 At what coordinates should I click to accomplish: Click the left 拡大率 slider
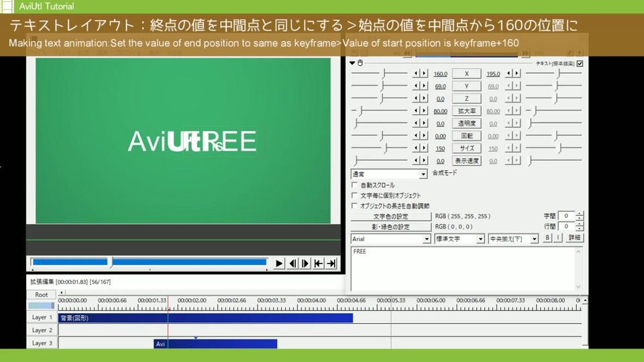click(x=380, y=111)
